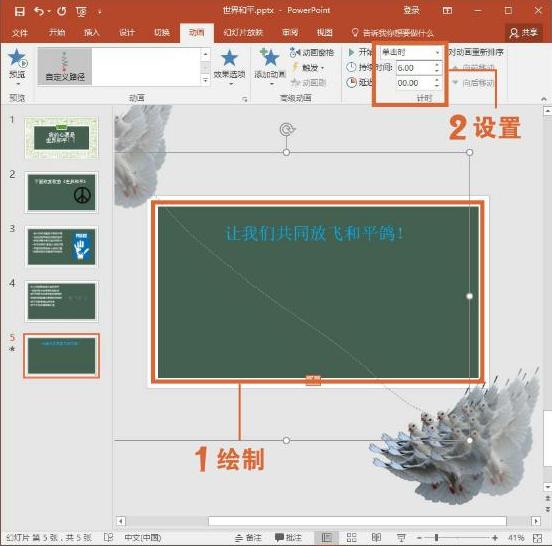Toggle the 备注 notes pane
This screenshot has height=546, width=552.
[249, 538]
